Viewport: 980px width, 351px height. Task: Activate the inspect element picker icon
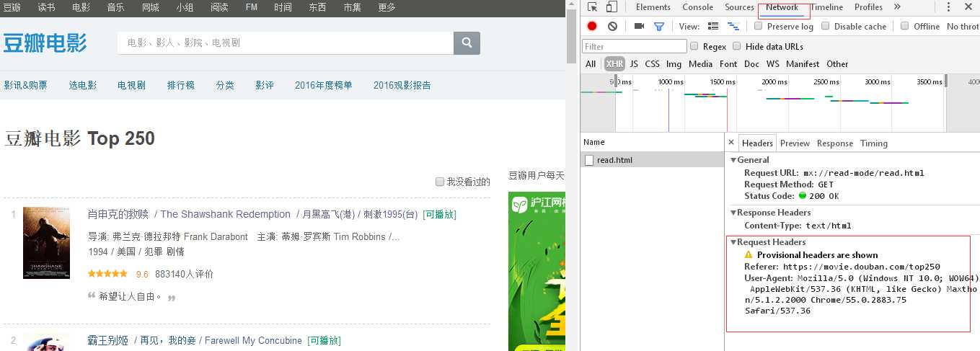tap(592, 7)
